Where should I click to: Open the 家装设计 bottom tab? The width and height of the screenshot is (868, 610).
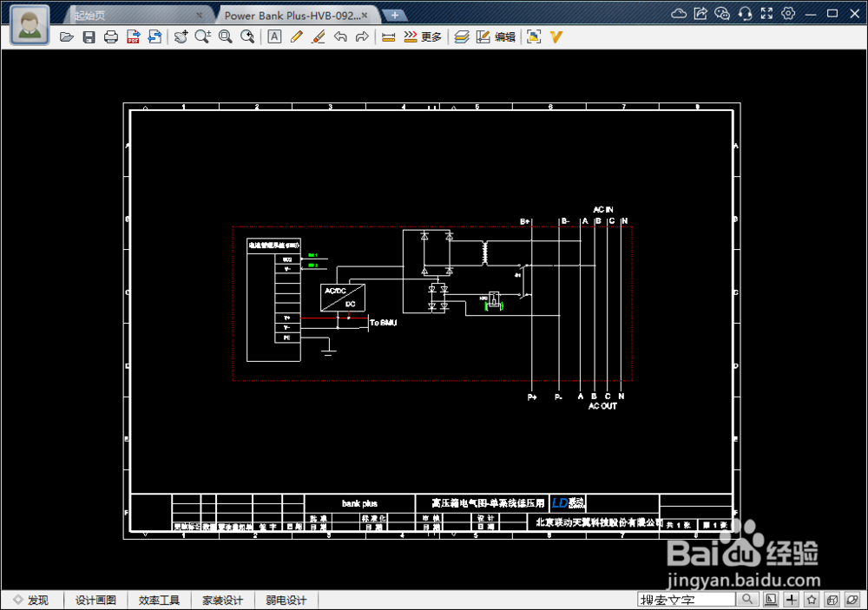click(222, 600)
